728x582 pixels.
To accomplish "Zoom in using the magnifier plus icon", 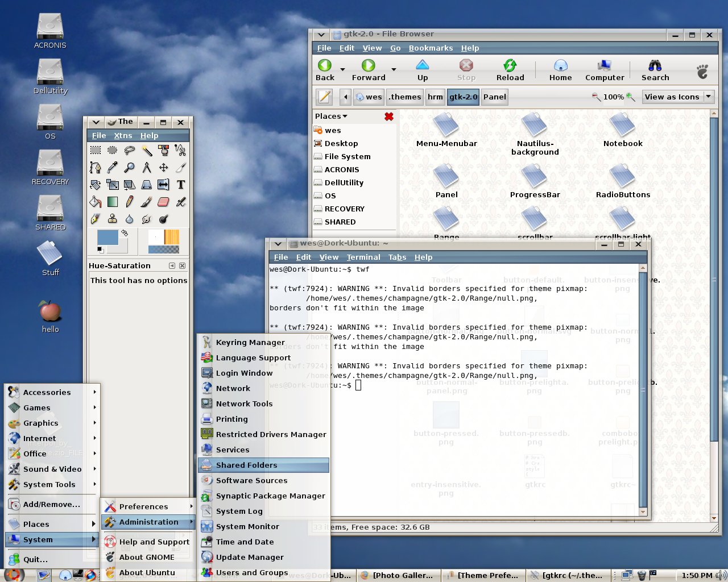I will pyautogui.click(x=630, y=97).
